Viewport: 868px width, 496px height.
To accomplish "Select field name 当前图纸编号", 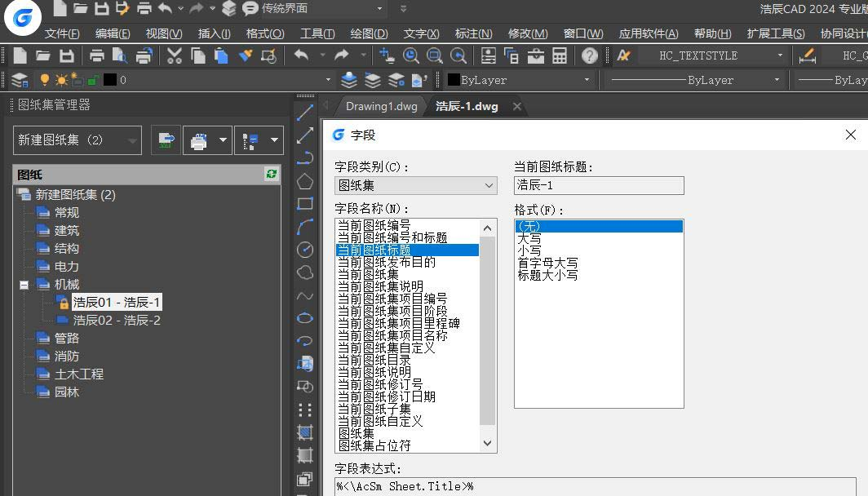I will click(374, 225).
